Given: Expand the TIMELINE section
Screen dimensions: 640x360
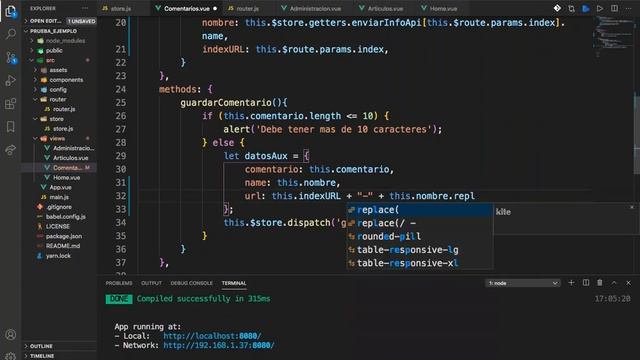Looking at the screenshot, I should click(x=59, y=356).
